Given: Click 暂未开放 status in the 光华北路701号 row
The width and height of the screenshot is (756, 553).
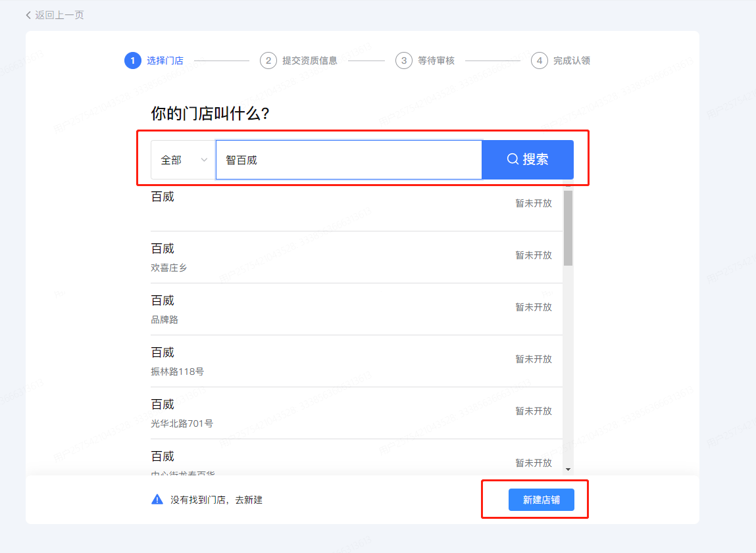Looking at the screenshot, I should pos(534,412).
